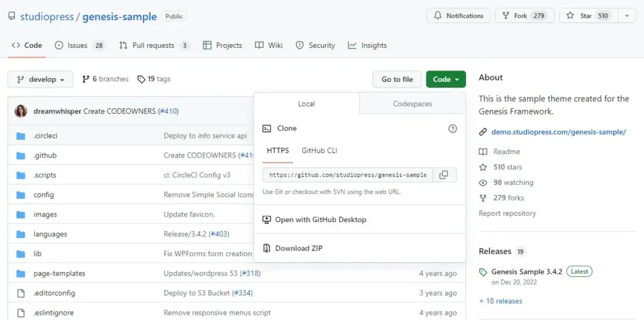Open the images folder

pos(45,215)
